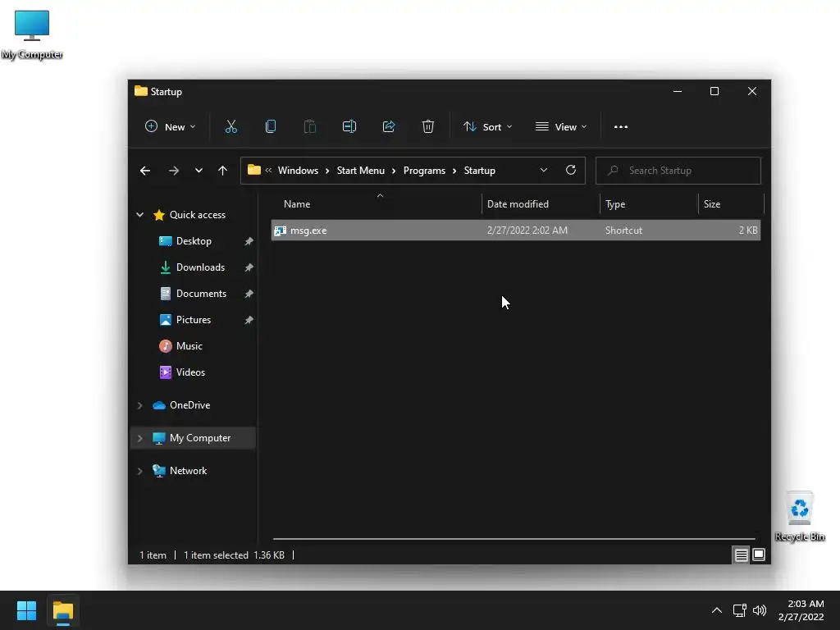Go up one folder level arrow

[223, 171]
